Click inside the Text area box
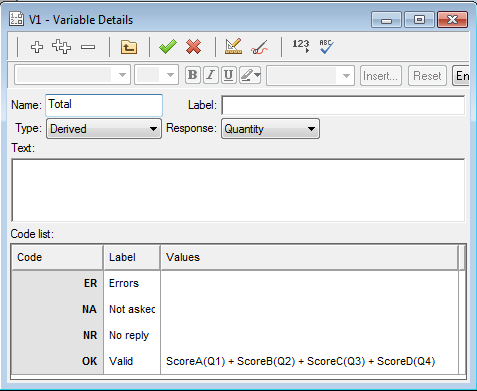Image resolution: width=477 pixels, height=391 pixels. tap(238, 190)
